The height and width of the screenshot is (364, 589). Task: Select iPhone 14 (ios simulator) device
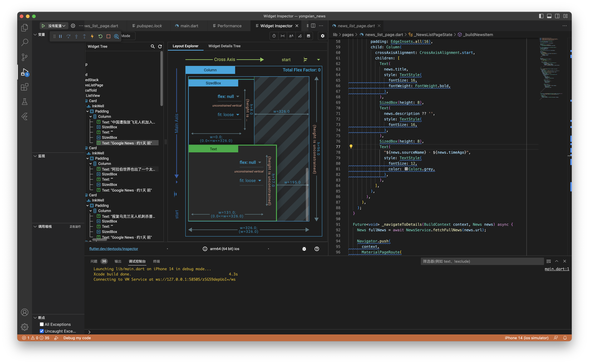tap(526, 338)
